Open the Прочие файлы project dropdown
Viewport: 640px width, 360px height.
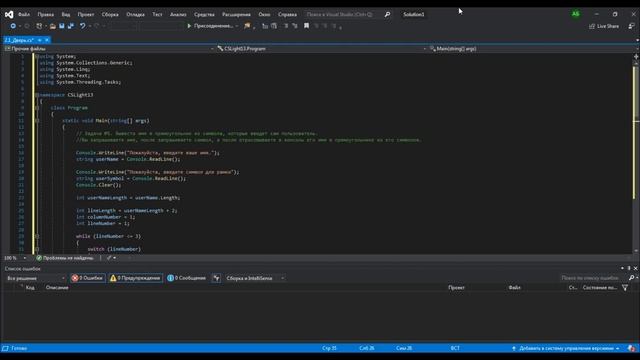[x=109, y=49]
